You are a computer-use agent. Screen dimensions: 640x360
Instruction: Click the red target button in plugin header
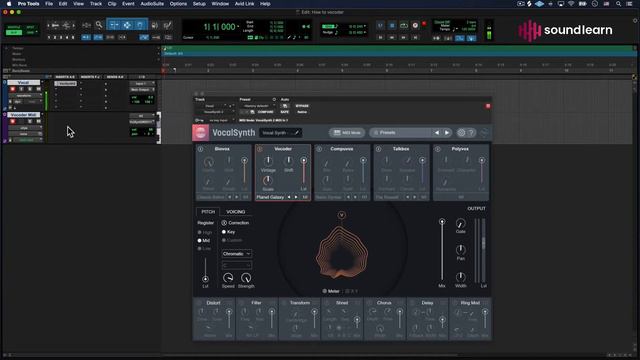tap(488, 106)
